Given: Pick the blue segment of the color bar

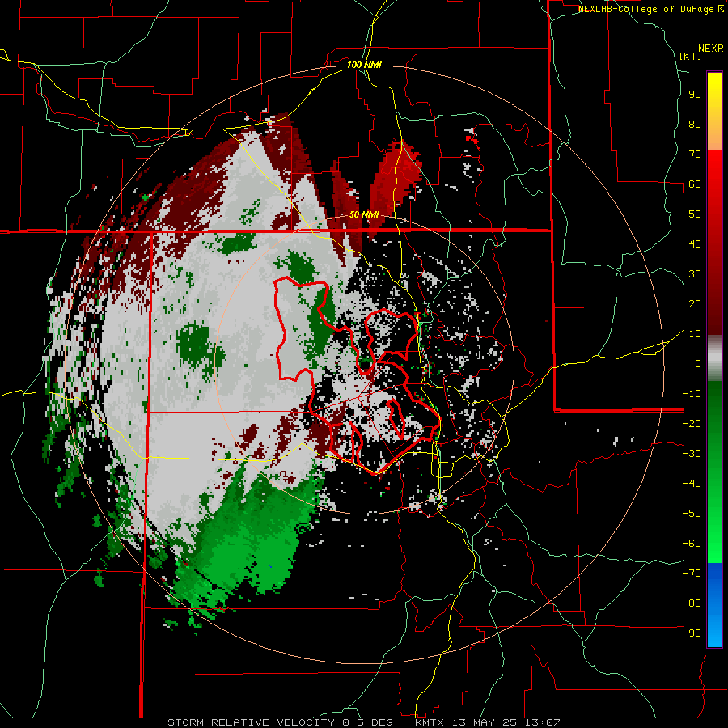Looking at the screenshot, I should 714,604.
